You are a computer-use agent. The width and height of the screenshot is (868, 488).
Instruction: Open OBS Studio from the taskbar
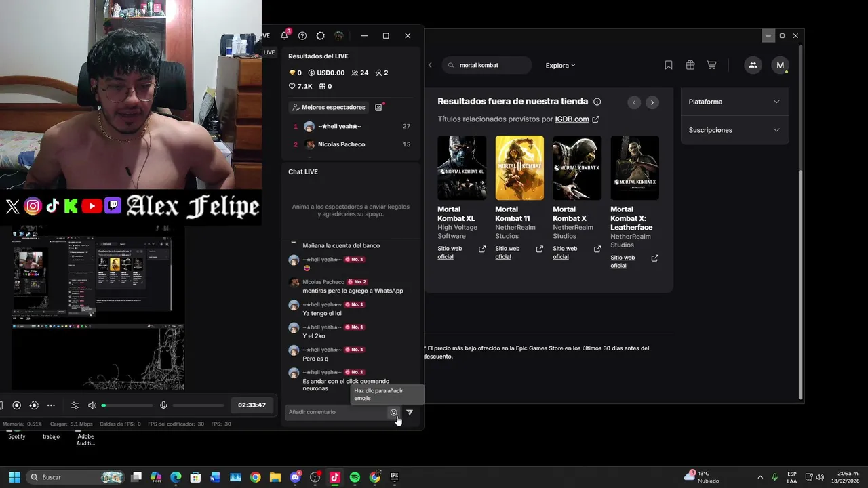pos(315,477)
